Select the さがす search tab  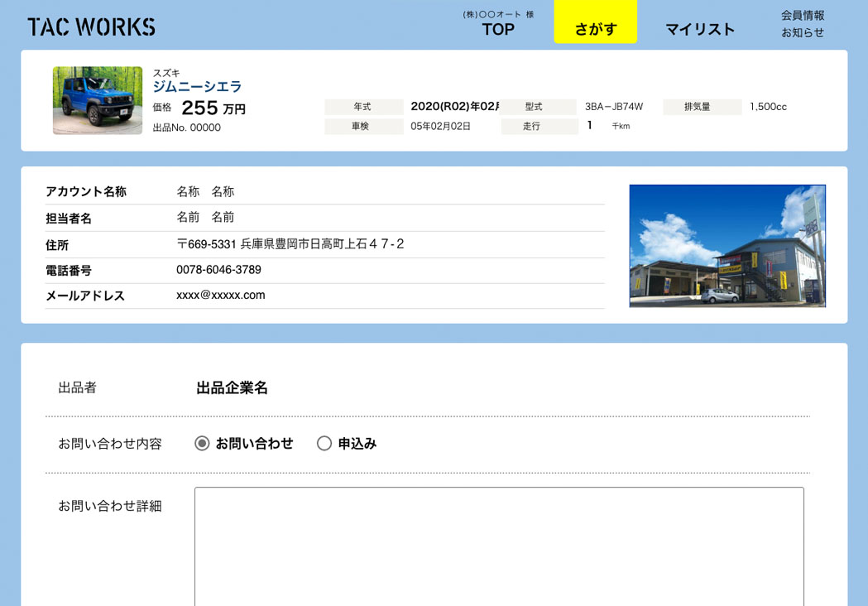(596, 28)
